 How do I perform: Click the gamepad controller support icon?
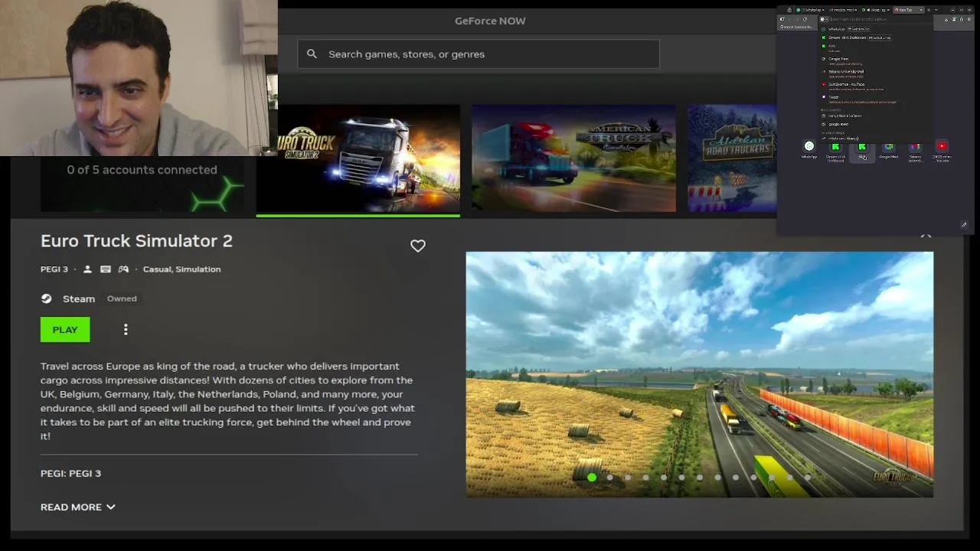tap(123, 269)
